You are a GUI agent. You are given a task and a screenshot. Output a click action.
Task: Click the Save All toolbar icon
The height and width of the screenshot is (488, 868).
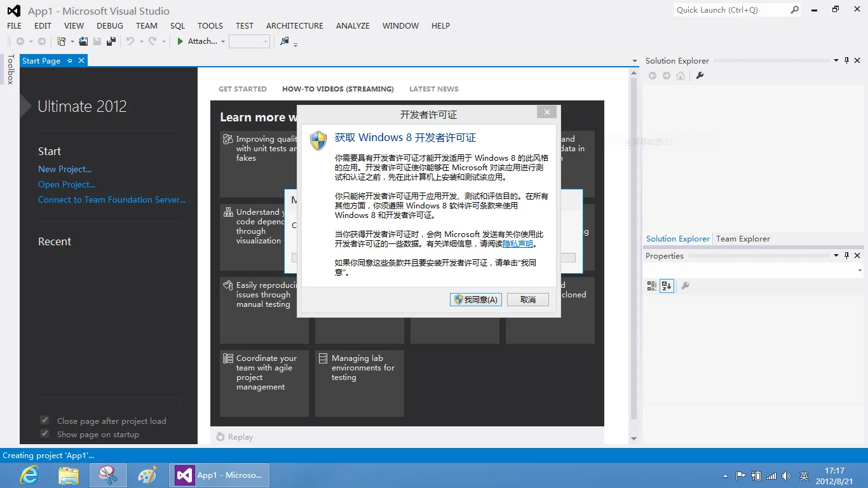tap(111, 41)
